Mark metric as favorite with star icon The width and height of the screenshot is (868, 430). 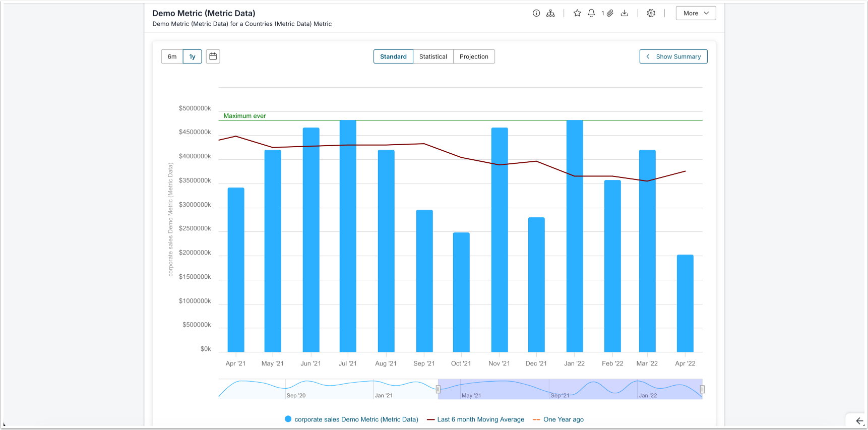577,13
